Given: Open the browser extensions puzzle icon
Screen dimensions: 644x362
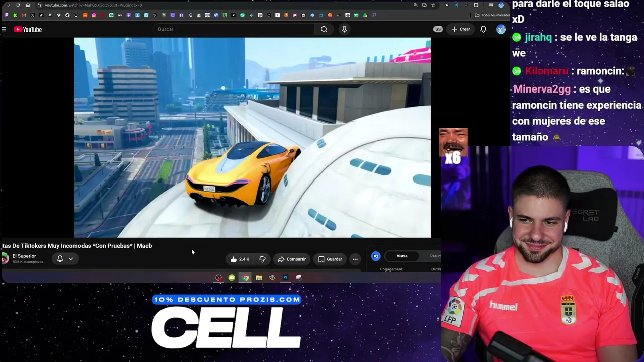Looking at the screenshot, I should coord(476,5).
